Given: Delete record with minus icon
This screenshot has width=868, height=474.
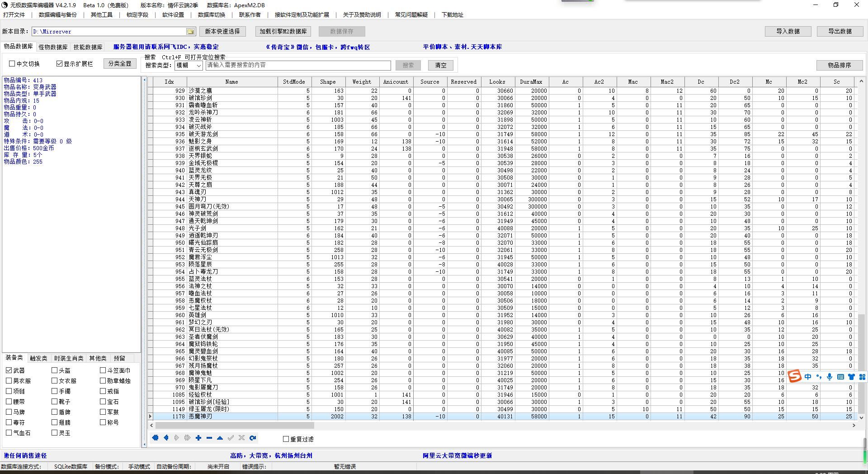Looking at the screenshot, I should click(x=209, y=438).
